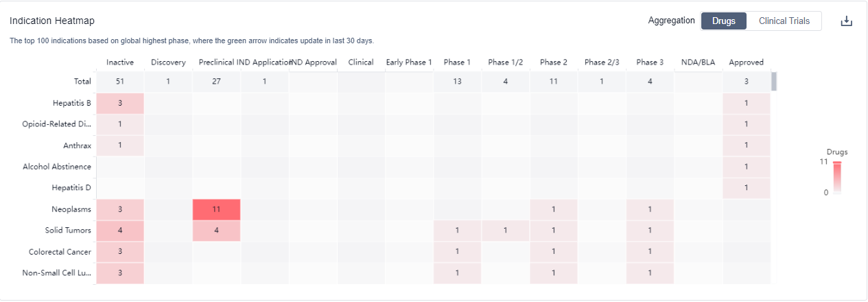Click the Phase 3 column header

pos(650,62)
